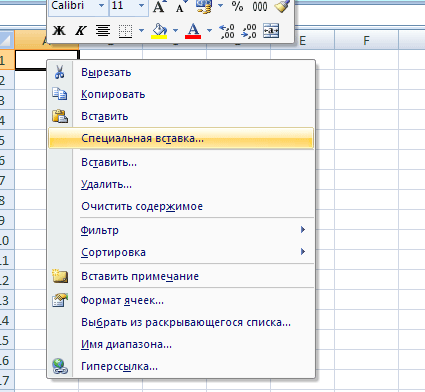Viewport: 425px width, 392px height.
Task: Decrease decimal places
Action: (x=249, y=31)
